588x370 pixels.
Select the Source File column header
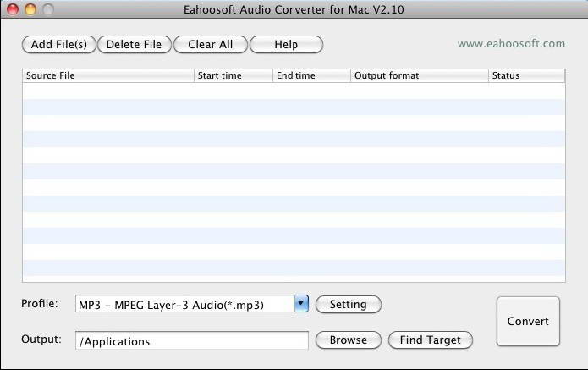click(108, 76)
